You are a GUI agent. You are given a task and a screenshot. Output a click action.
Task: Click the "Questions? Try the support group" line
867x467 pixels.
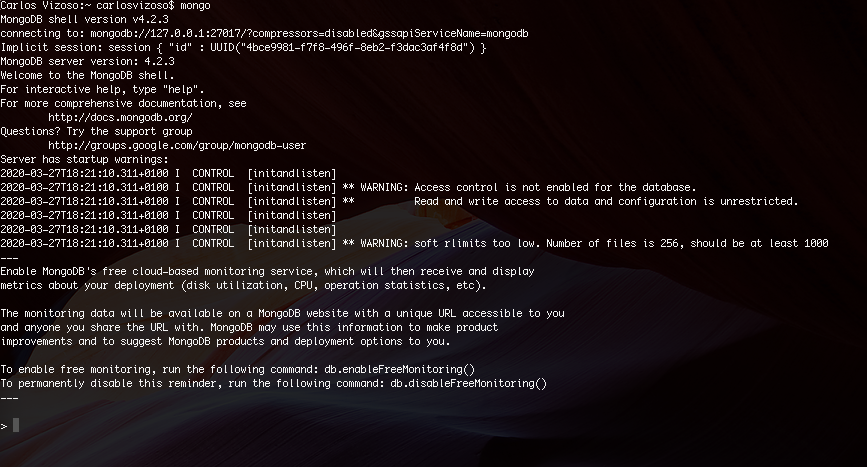click(x=96, y=131)
